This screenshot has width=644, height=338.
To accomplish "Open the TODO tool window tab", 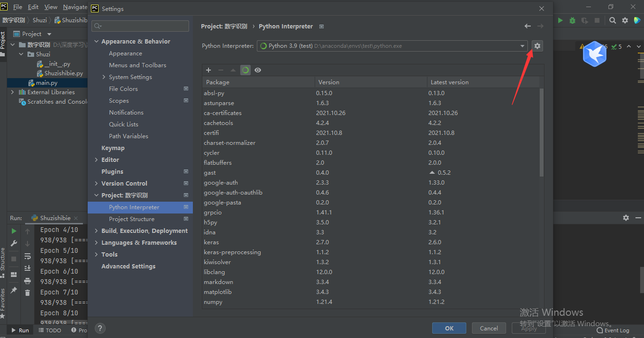I will coord(50,330).
